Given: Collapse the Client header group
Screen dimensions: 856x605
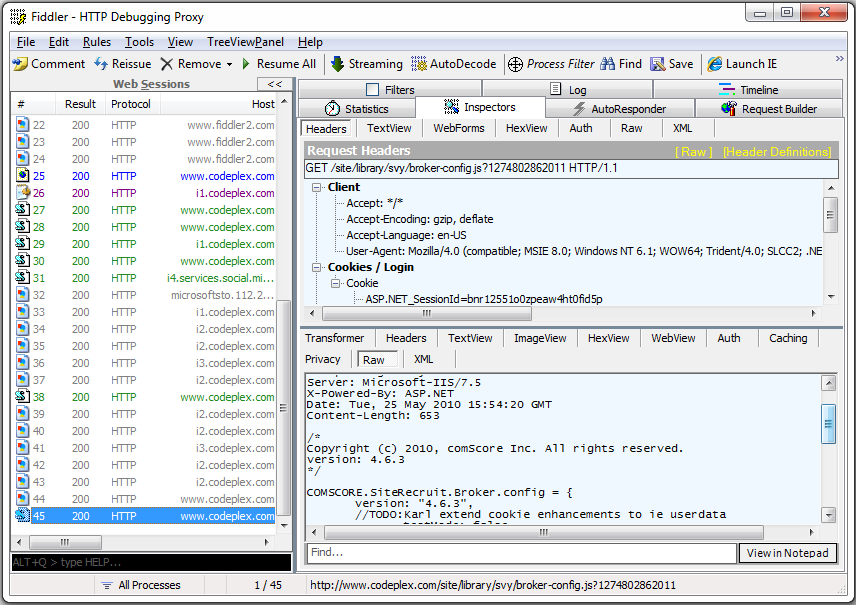Looking at the screenshot, I should 316,187.
